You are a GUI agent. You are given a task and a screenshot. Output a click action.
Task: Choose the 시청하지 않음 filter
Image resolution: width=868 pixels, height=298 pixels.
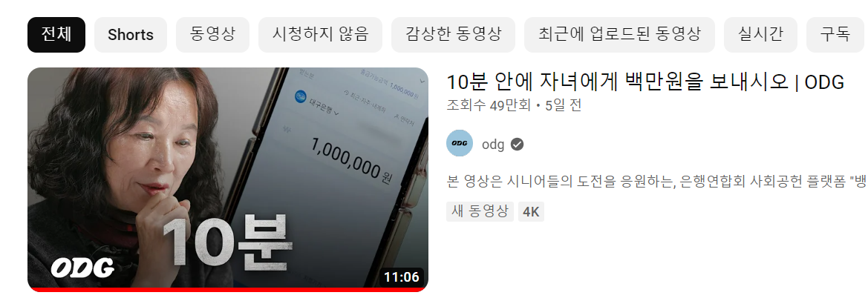pos(320,35)
